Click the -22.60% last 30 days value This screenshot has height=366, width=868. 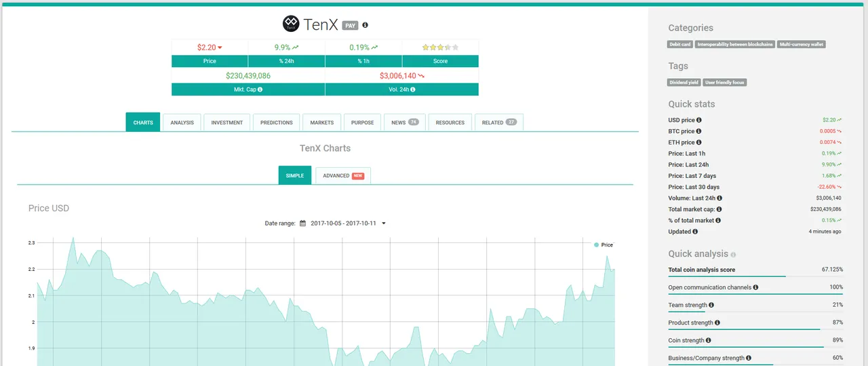pos(826,187)
